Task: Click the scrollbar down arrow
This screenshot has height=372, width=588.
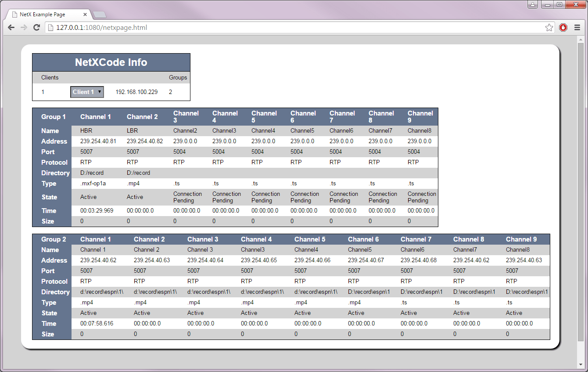Action: pos(581,365)
